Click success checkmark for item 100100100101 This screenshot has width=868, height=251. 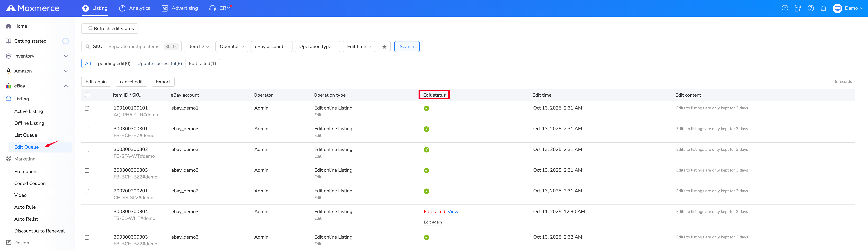[x=427, y=108]
